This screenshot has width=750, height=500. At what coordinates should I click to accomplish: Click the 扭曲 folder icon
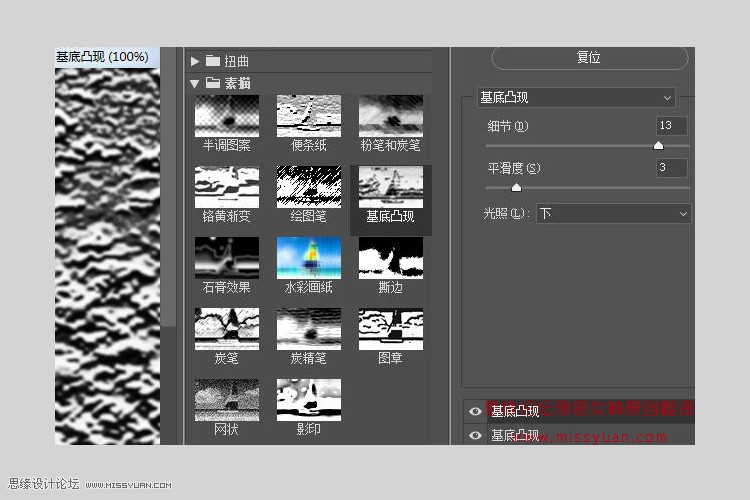click(213, 60)
